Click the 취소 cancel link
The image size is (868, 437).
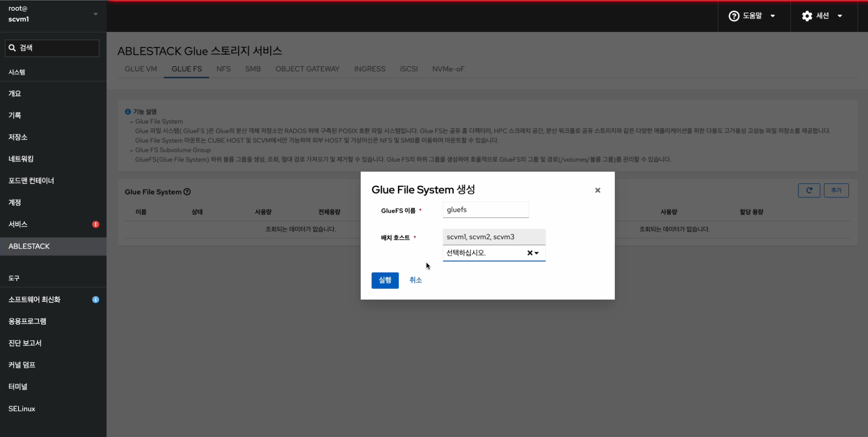415,280
